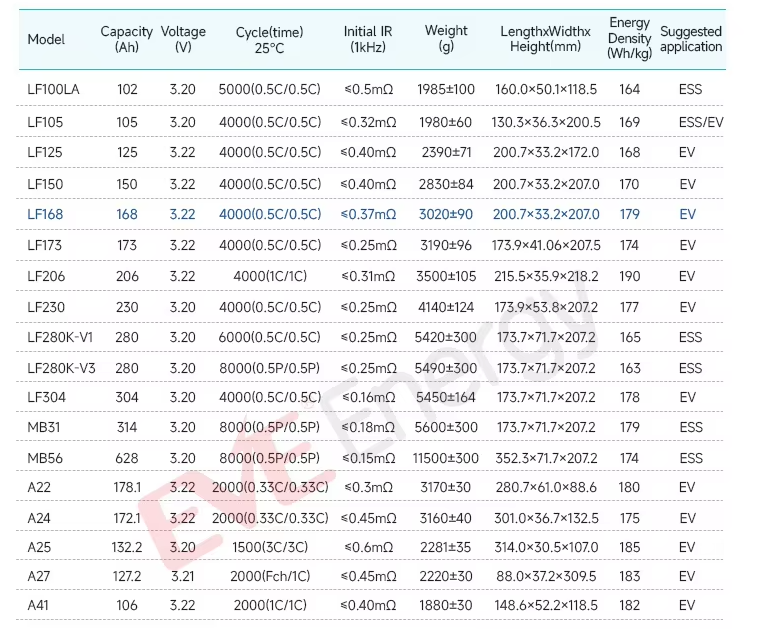Viewport: 761px width, 629px height.
Task: Click the LF280K-V3 model cell
Action: [60, 369]
